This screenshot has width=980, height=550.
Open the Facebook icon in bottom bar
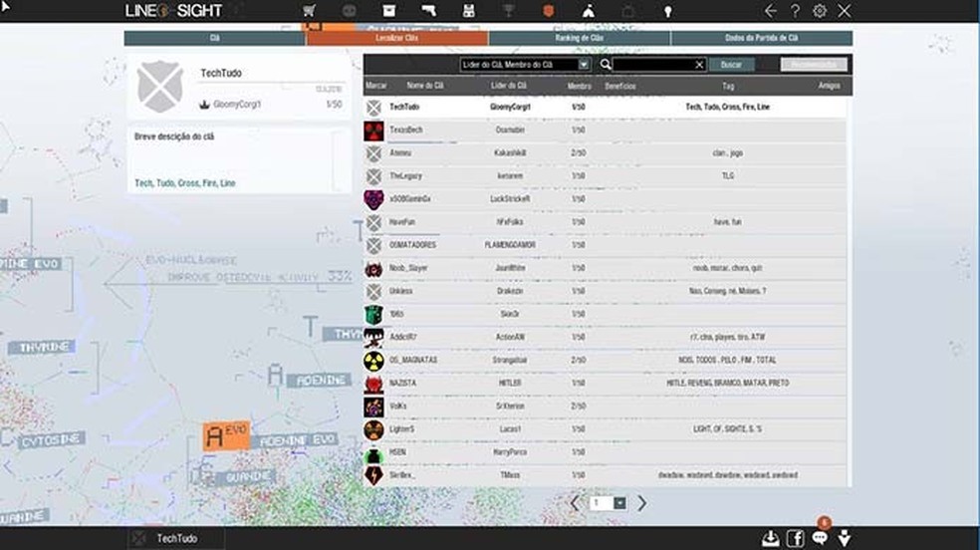click(795, 538)
